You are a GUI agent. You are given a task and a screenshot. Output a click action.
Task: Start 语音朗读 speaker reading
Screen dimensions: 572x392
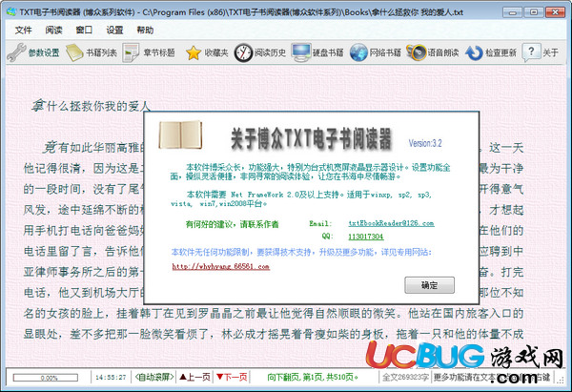click(433, 52)
